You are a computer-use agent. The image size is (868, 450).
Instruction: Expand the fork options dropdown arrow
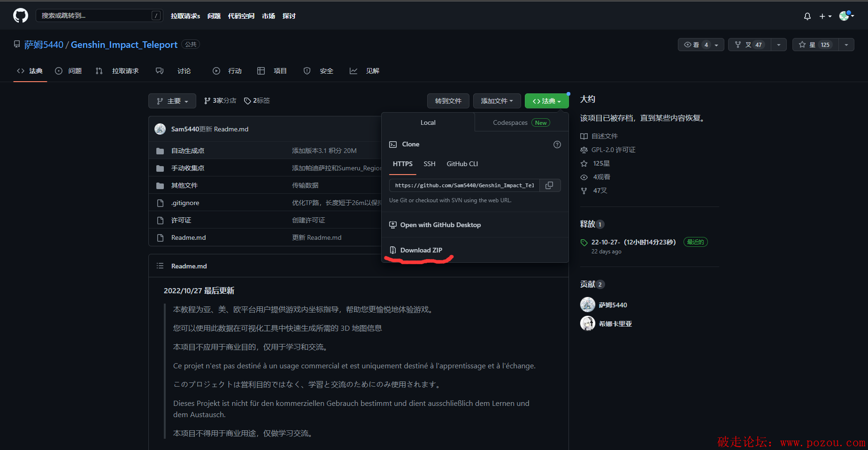(779, 45)
